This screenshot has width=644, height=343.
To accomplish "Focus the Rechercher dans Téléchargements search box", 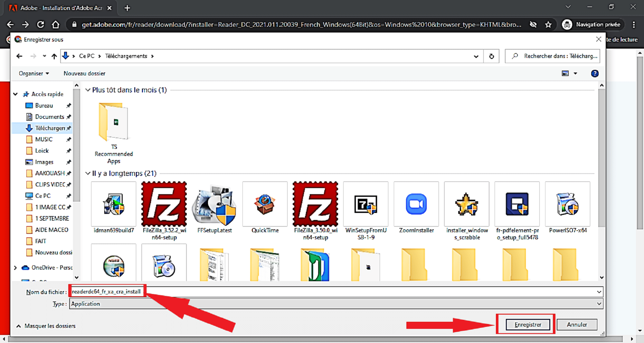I will tap(553, 56).
